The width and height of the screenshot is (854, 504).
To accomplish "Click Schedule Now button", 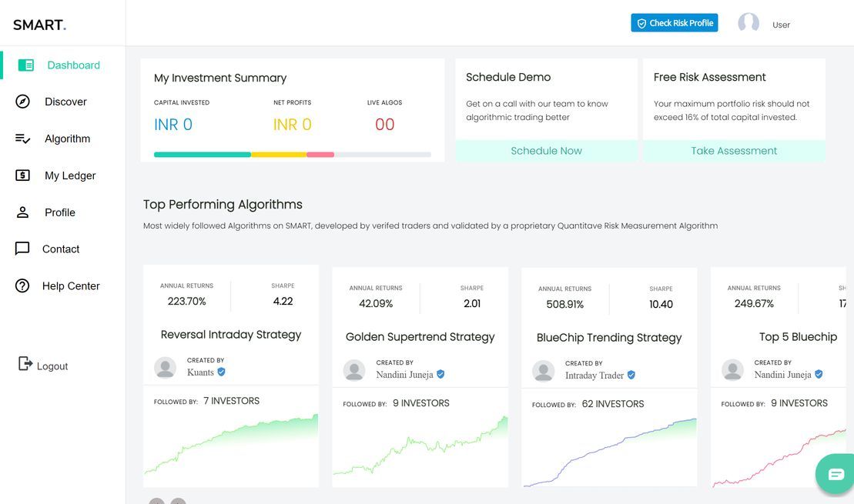I will [x=546, y=151].
